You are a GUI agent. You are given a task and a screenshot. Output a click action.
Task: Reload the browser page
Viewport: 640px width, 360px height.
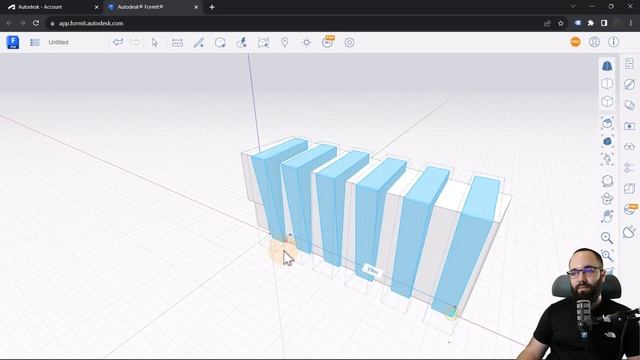click(36, 23)
